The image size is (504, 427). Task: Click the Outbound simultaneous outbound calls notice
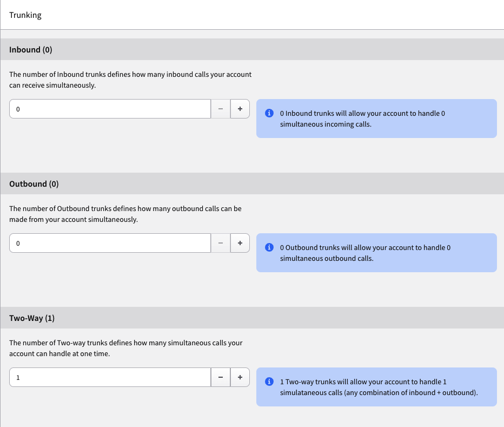(x=376, y=253)
